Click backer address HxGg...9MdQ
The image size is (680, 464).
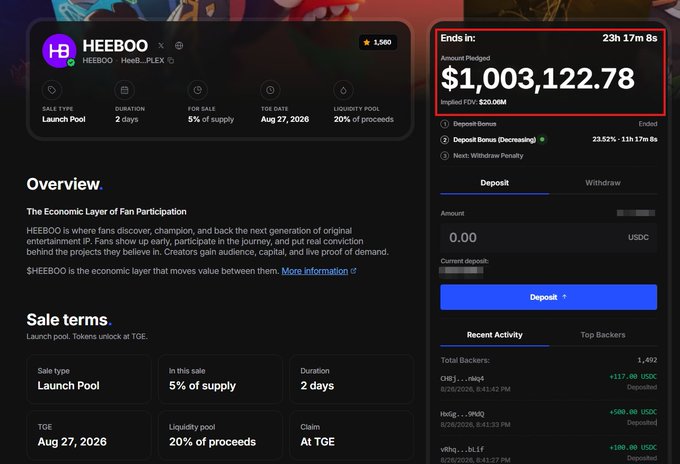click(462, 414)
